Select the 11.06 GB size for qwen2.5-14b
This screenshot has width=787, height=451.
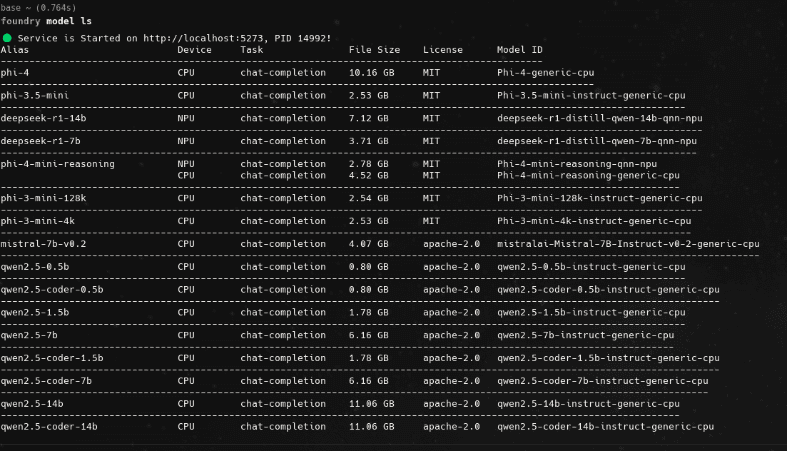(371, 404)
